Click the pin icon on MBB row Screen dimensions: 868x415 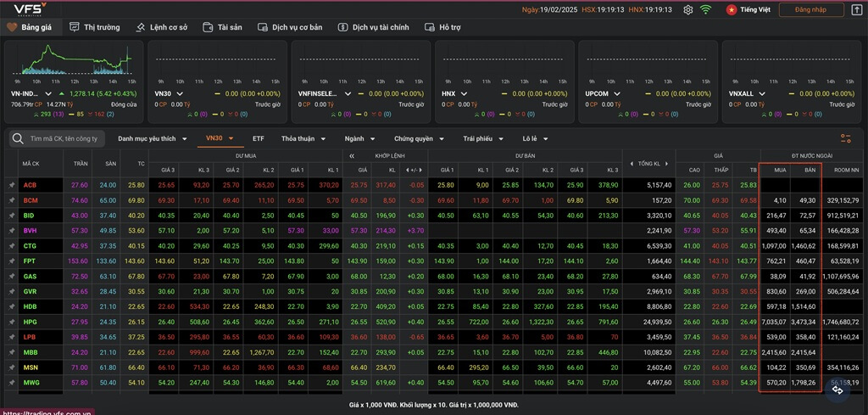pyautogui.click(x=11, y=352)
